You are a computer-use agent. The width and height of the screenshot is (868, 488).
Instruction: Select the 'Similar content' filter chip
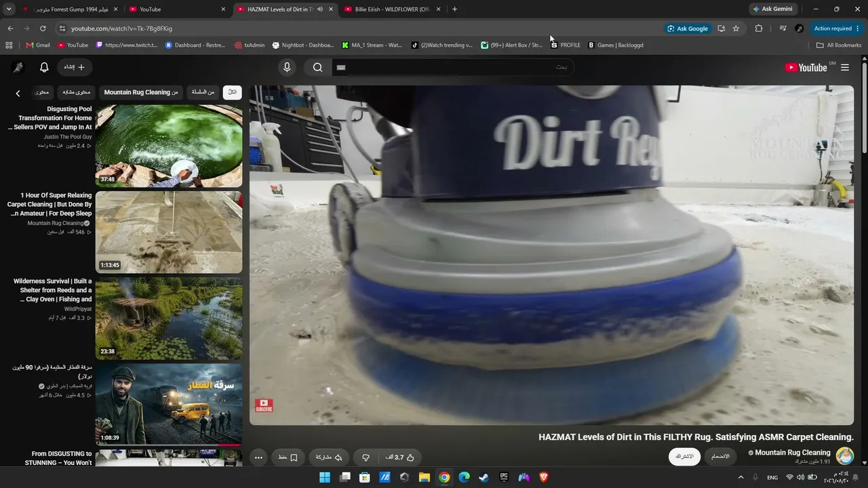(77, 92)
